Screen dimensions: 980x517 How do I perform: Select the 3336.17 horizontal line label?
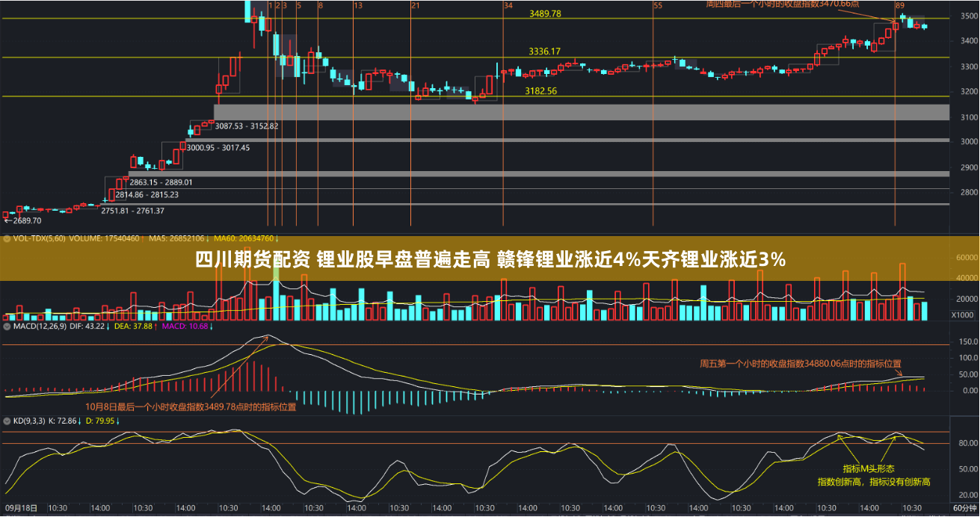tap(544, 52)
